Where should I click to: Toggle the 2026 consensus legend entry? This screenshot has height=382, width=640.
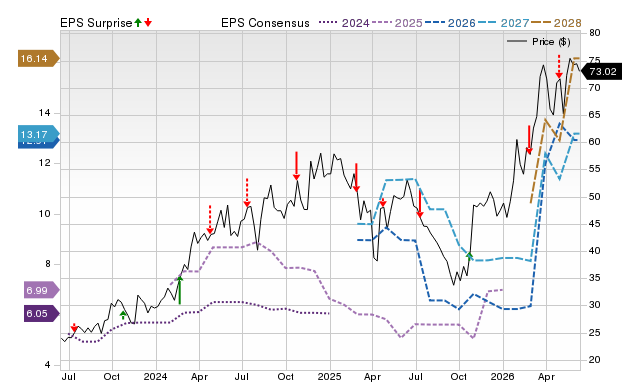tap(450, 23)
